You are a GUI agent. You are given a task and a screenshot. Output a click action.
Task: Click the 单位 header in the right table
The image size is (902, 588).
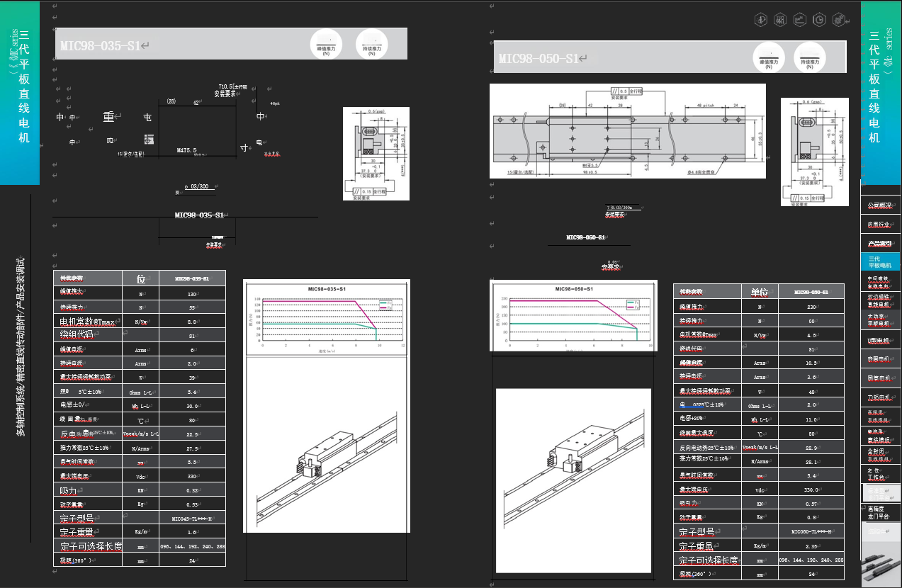point(760,292)
